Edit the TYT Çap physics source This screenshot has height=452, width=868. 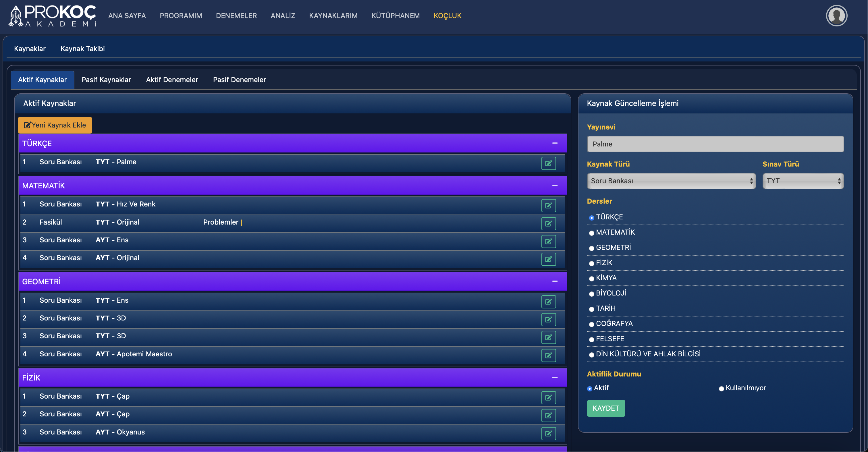pos(548,397)
